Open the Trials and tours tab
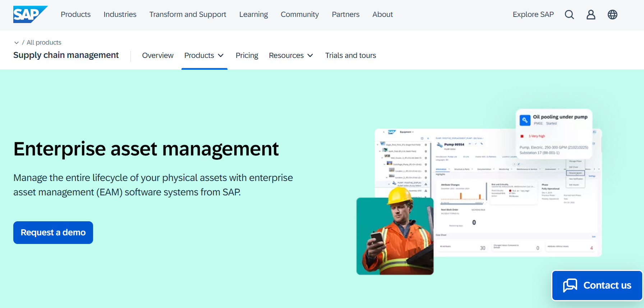Viewport: 644px width, 308px height. point(351,55)
